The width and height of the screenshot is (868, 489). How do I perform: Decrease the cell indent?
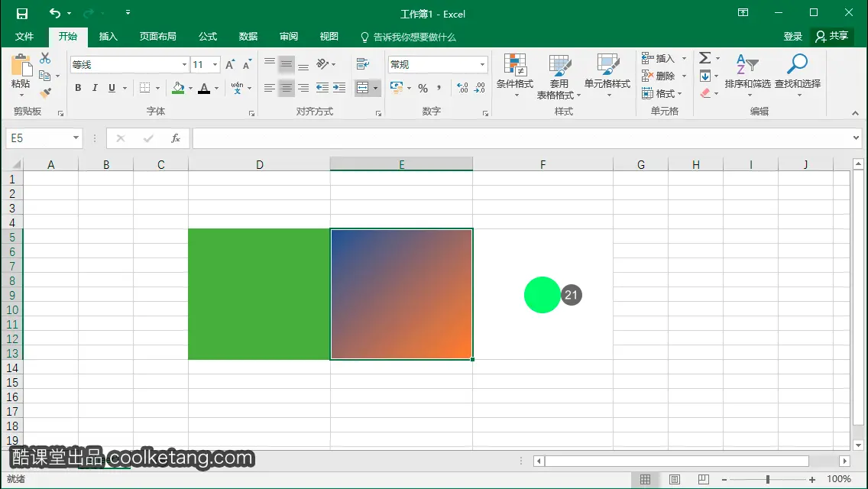pos(322,88)
